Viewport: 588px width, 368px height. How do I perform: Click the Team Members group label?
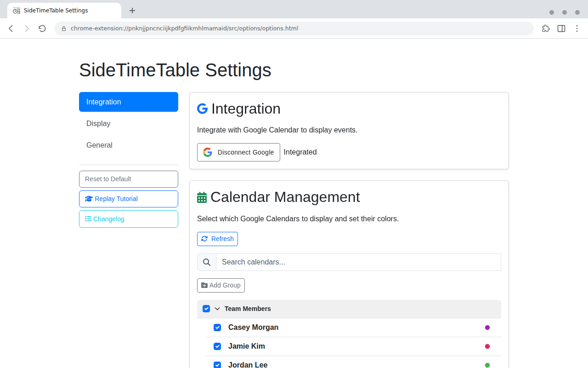[x=248, y=309]
